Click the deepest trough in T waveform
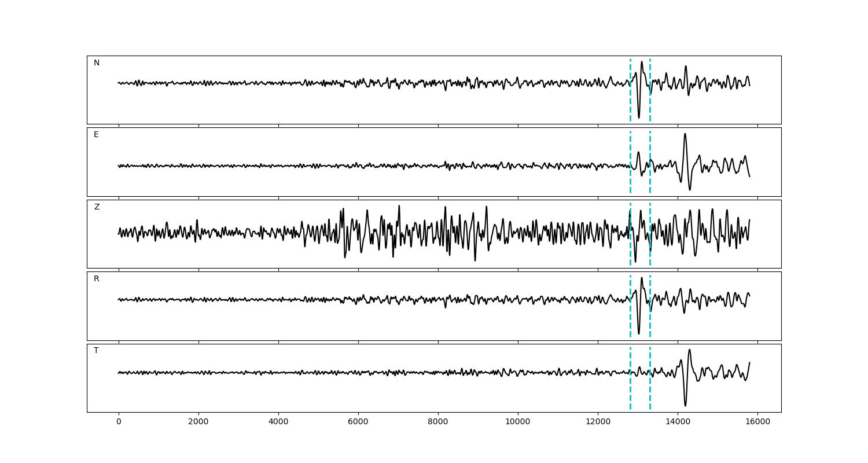This screenshot has width=868, height=463. pos(686,405)
